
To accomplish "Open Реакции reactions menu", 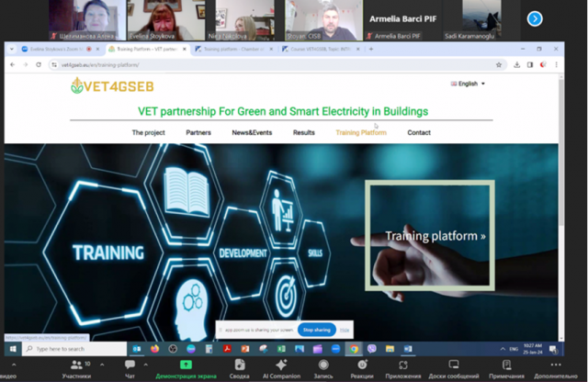I will (x=362, y=369).
